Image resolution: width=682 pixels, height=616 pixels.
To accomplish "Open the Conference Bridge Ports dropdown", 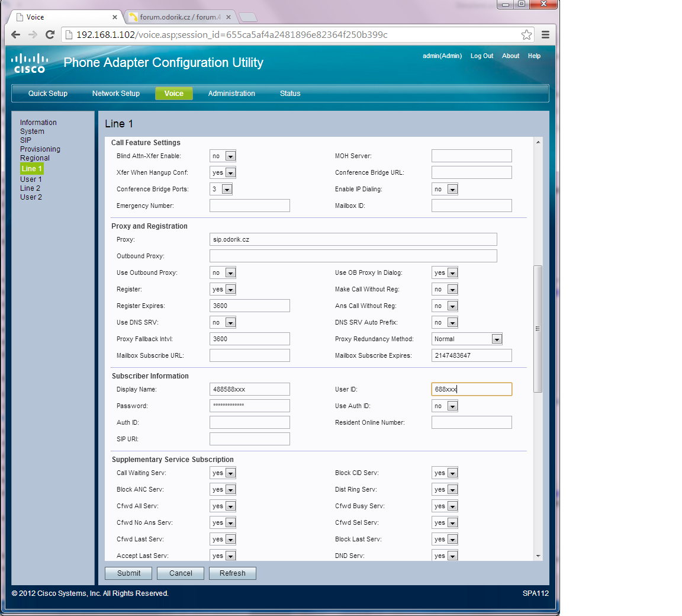I will (221, 190).
